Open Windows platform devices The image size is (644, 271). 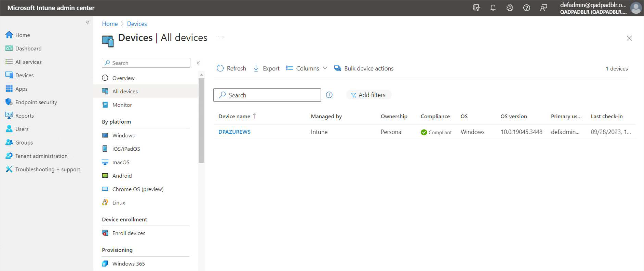(x=118, y=135)
